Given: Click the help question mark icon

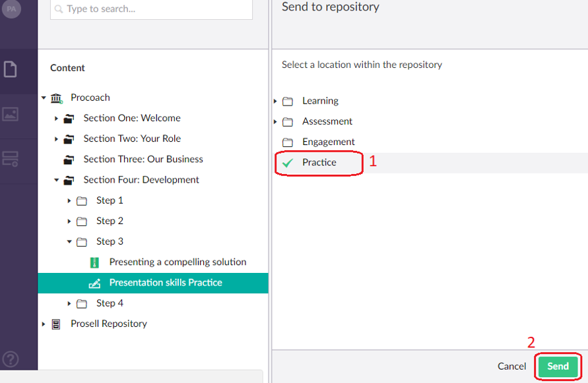Looking at the screenshot, I should point(12,359).
